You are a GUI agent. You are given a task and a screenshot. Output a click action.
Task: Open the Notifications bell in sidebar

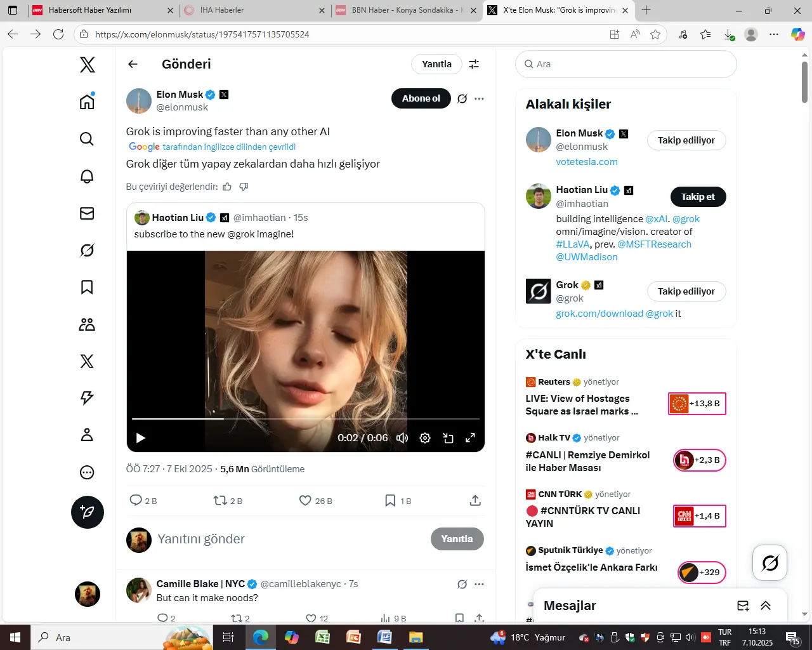tap(87, 176)
